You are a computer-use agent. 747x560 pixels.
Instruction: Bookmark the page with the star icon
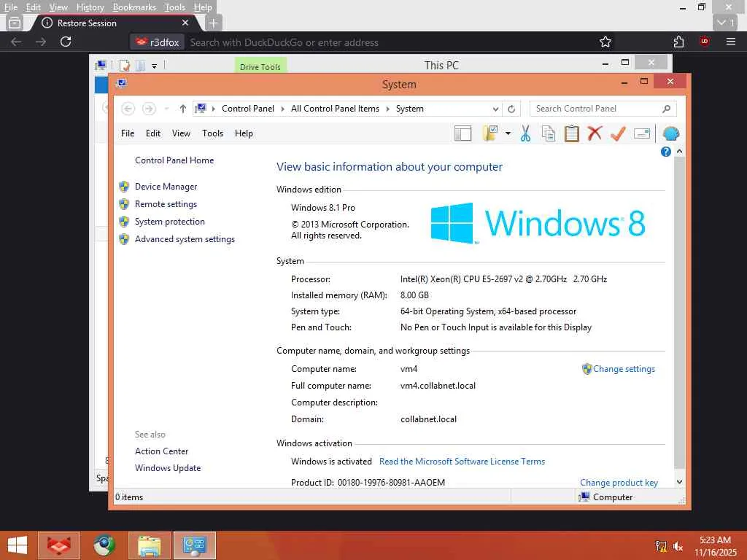(x=605, y=42)
